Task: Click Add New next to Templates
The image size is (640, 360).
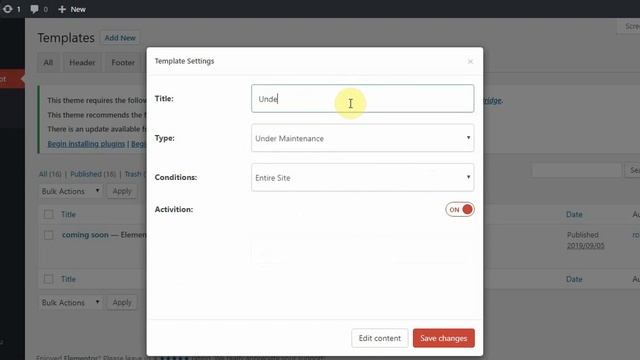Action: (x=120, y=38)
